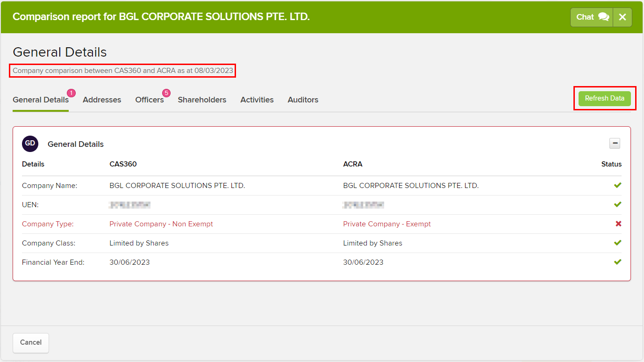Open the Officers tab

150,100
